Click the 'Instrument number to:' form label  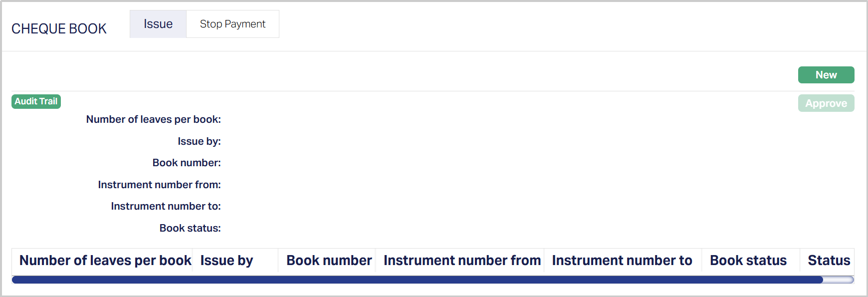point(166,206)
